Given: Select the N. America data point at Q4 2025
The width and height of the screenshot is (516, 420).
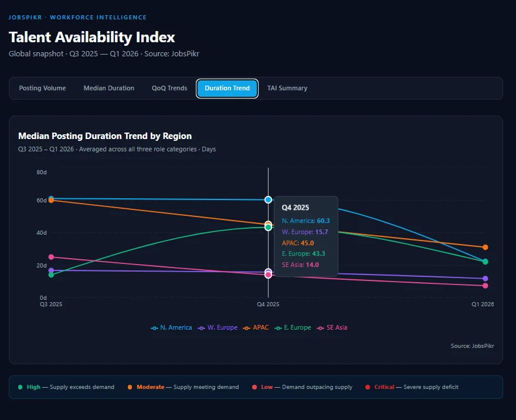Looking at the screenshot, I should [x=268, y=200].
